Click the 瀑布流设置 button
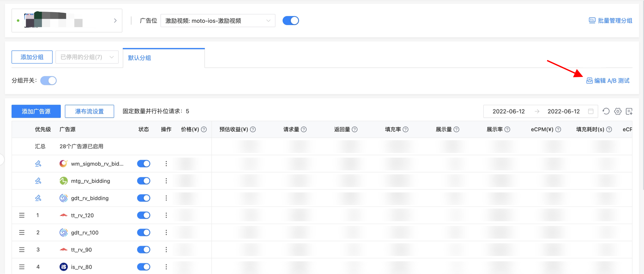The width and height of the screenshot is (644, 274). pos(90,111)
